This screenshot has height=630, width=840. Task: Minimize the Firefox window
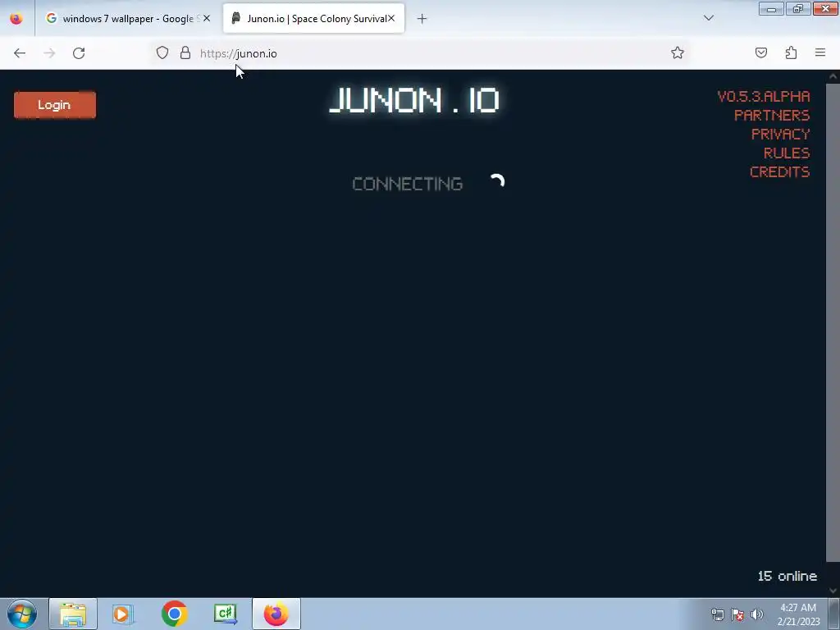(x=771, y=9)
